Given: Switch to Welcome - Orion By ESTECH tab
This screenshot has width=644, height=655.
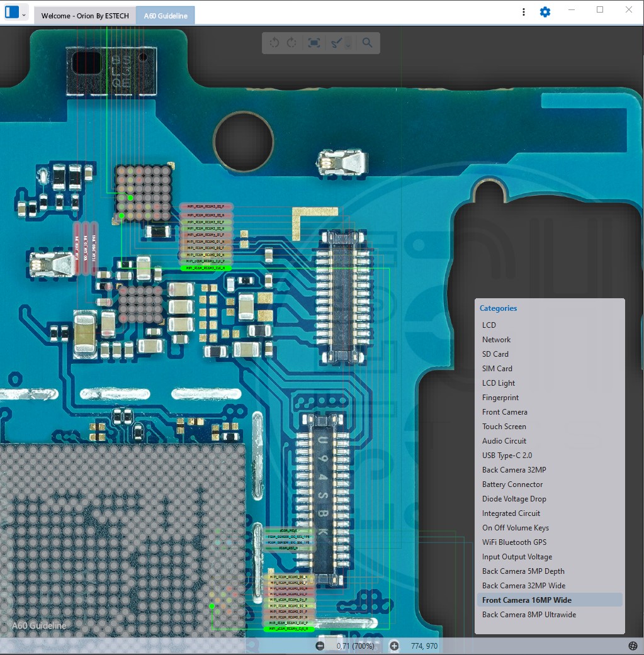Looking at the screenshot, I should (85, 16).
